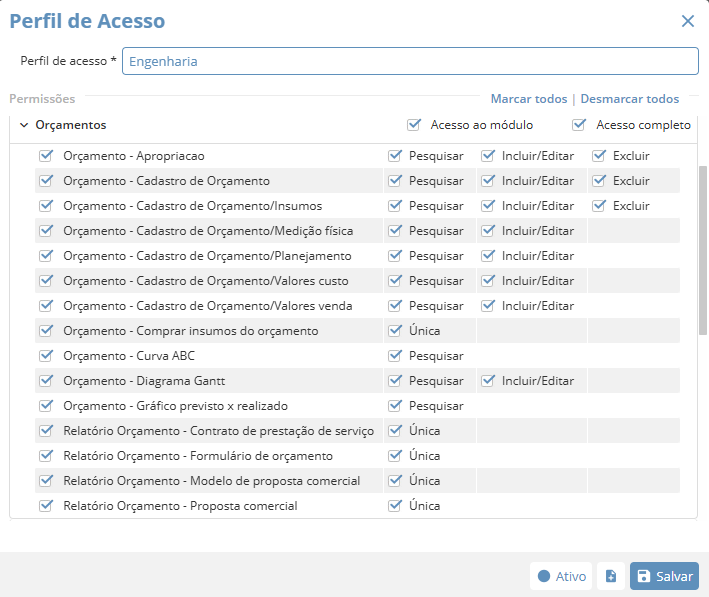Uncheck the Relatório Orçamento - Proposta comercial row checkbox

[x=45, y=506]
